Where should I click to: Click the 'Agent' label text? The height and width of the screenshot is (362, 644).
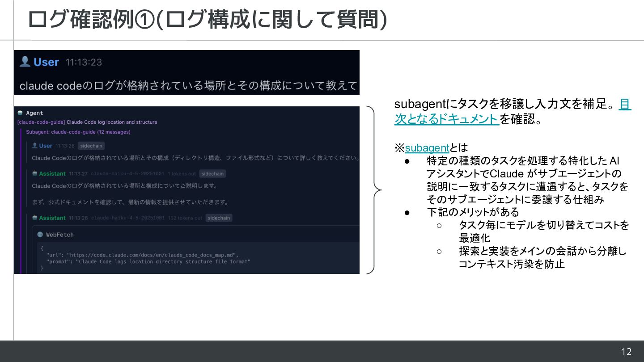pos(34,113)
